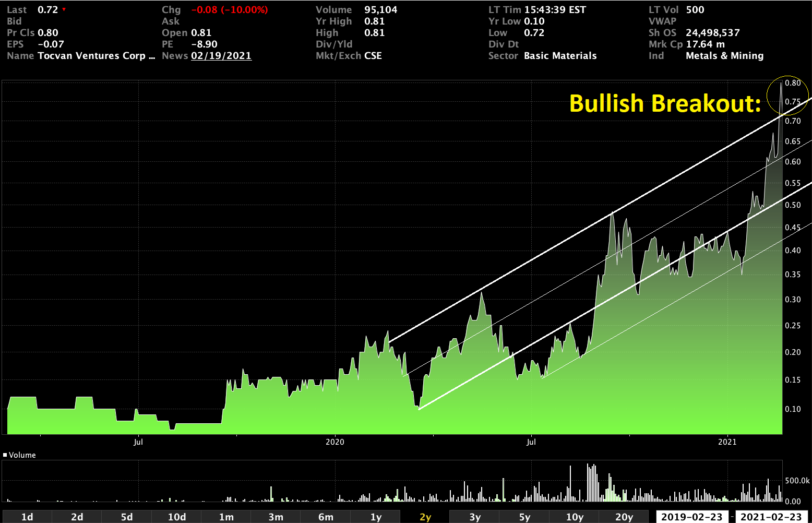The height and width of the screenshot is (523, 812).
Task: Click the Sector value Basic Materials
Action: click(560, 56)
